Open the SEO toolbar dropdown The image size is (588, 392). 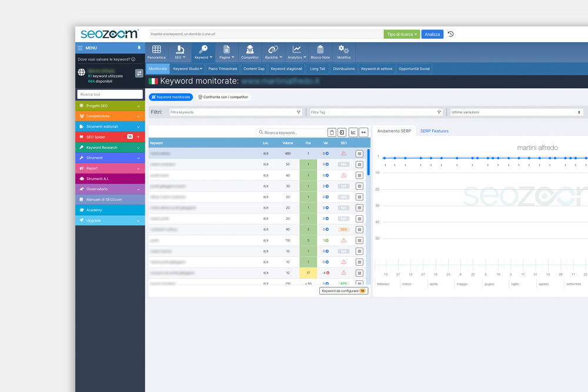point(180,52)
